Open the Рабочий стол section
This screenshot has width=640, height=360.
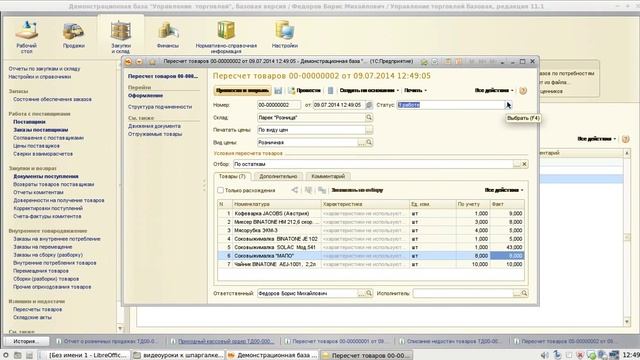click(x=27, y=37)
